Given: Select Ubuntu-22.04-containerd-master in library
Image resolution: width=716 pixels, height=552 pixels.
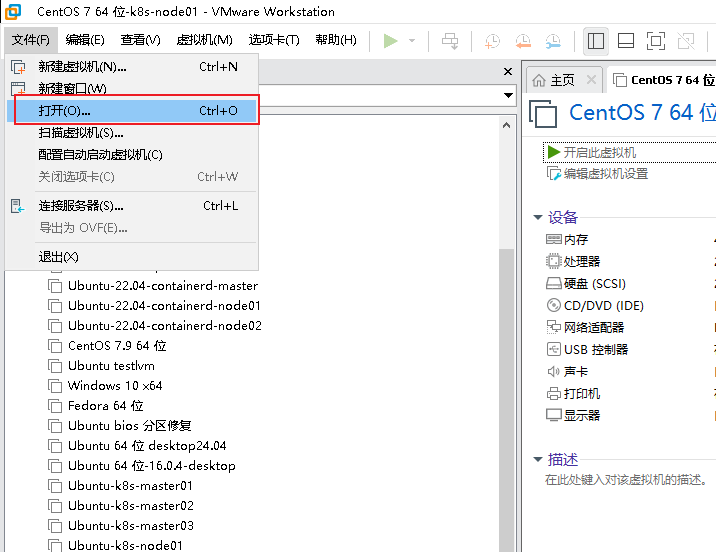Looking at the screenshot, I should point(153,286).
